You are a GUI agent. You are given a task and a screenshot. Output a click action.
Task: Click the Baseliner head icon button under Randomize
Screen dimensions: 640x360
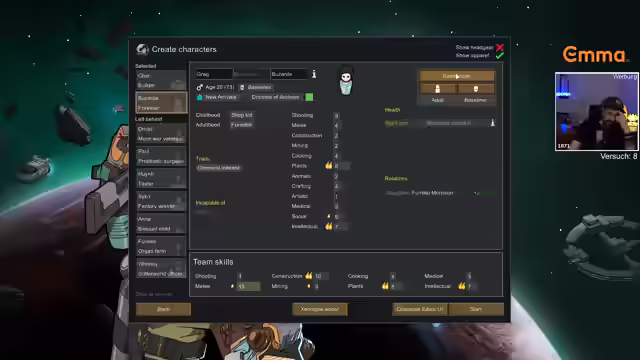pyautogui.click(x=476, y=89)
